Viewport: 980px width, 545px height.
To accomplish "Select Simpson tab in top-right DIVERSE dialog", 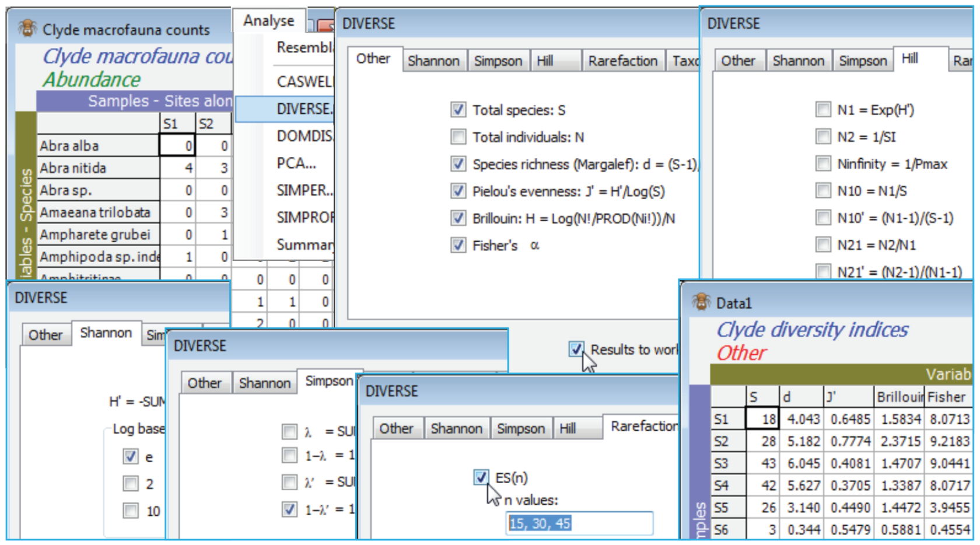I will click(x=863, y=61).
